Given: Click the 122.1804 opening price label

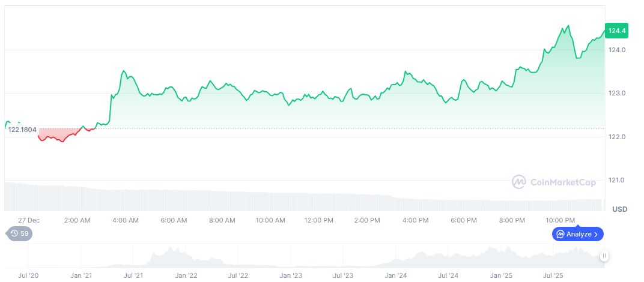Looking at the screenshot, I should 22,130.
